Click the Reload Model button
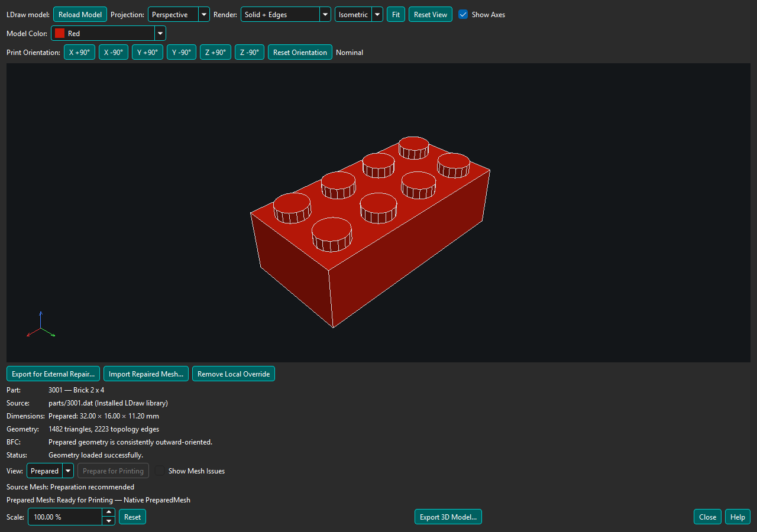 80,14
